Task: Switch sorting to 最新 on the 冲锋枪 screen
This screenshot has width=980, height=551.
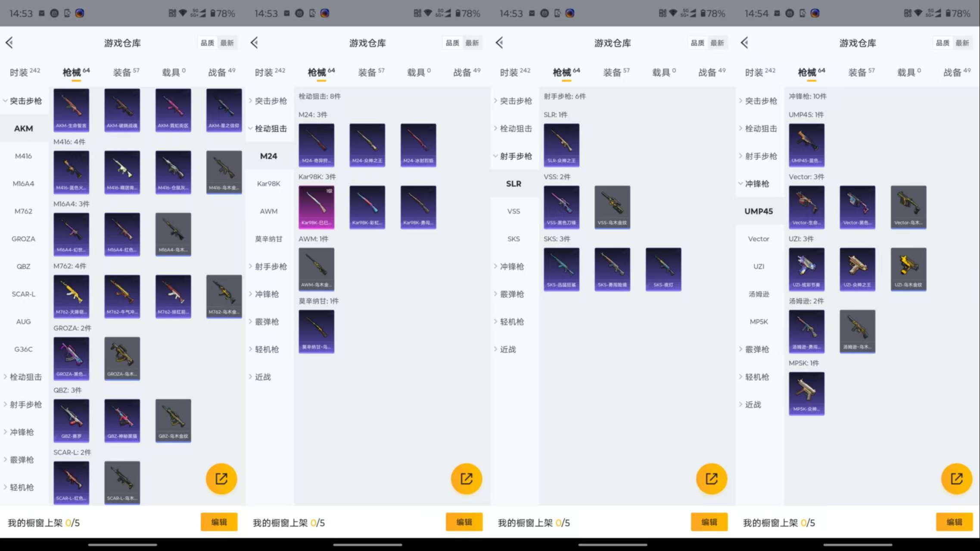Action: coord(962,43)
